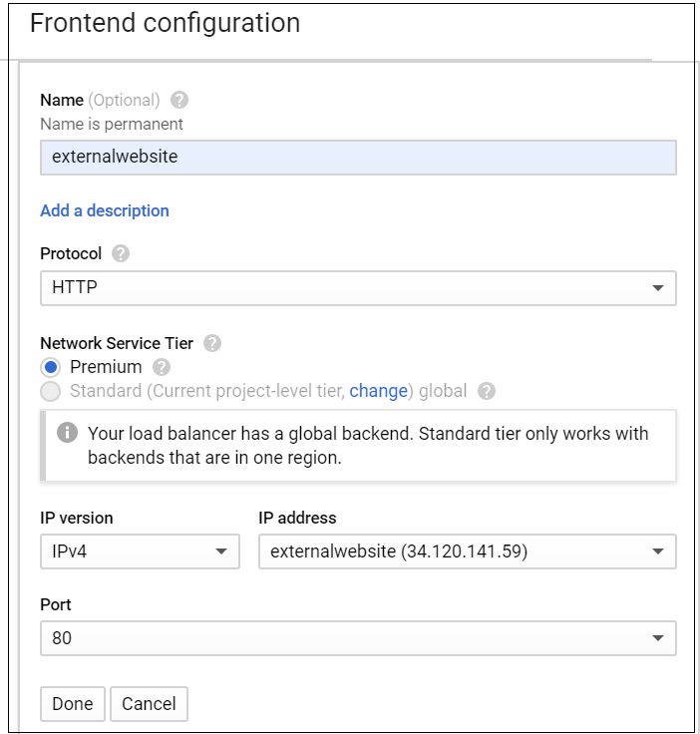Select the Premium network tier radio button
This screenshot has height=734, width=700.
click(x=51, y=367)
